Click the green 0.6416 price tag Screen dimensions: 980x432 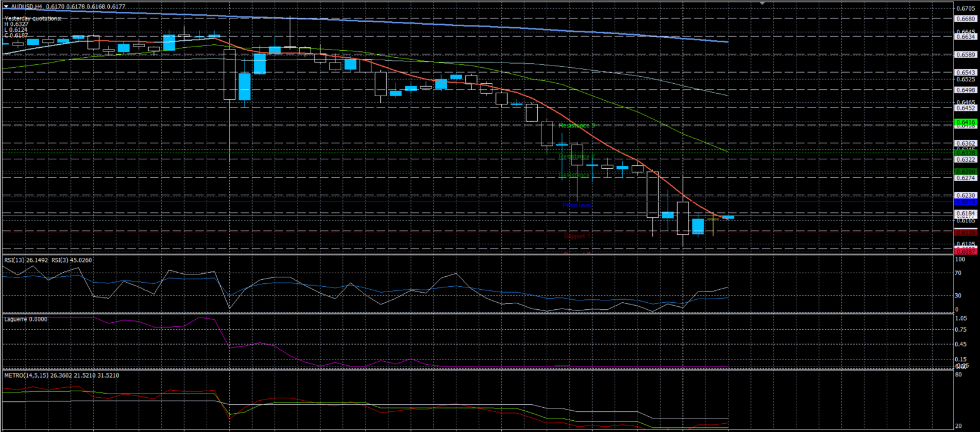click(x=966, y=123)
